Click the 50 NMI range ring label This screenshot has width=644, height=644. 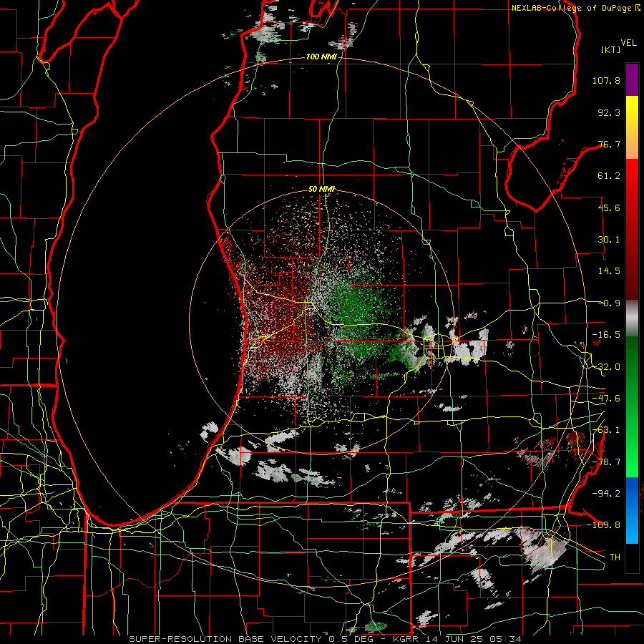321,190
